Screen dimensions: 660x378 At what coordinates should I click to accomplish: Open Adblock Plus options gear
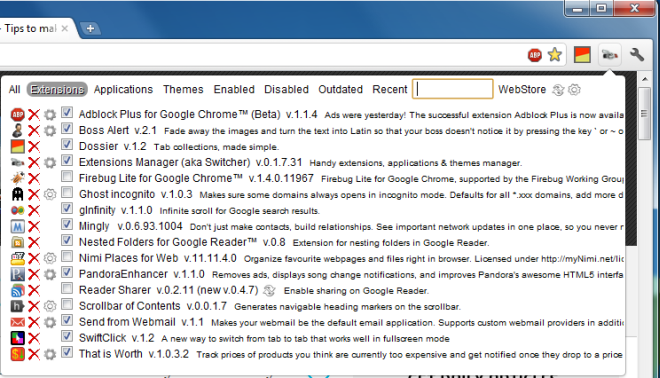[x=50, y=114]
